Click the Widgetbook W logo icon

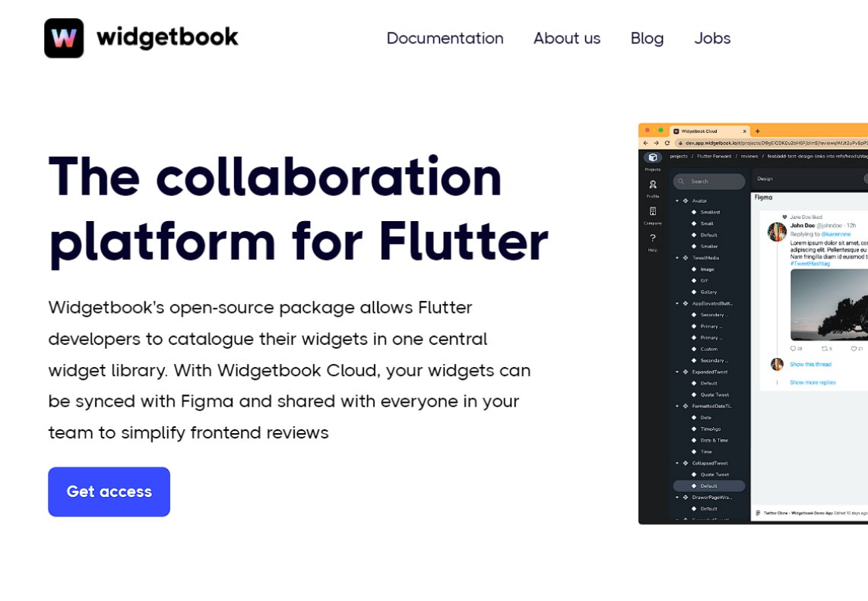point(64,38)
